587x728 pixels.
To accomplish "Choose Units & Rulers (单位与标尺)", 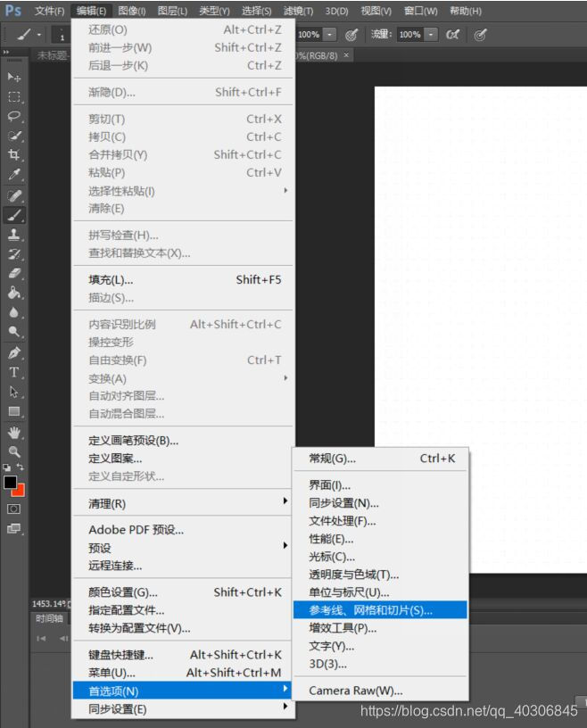I will pos(380,592).
